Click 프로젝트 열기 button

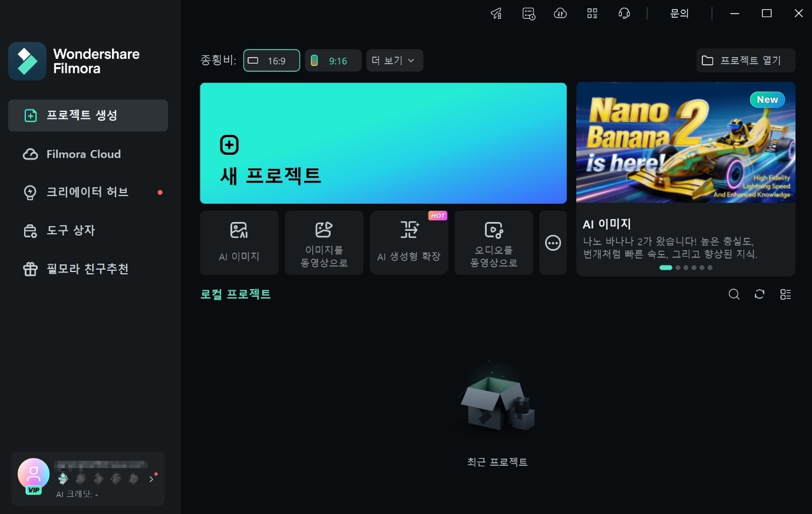point(745,61)
